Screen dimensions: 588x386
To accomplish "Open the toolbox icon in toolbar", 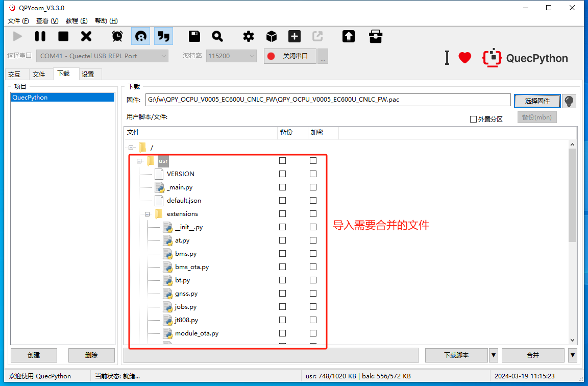I will point(375,36).
